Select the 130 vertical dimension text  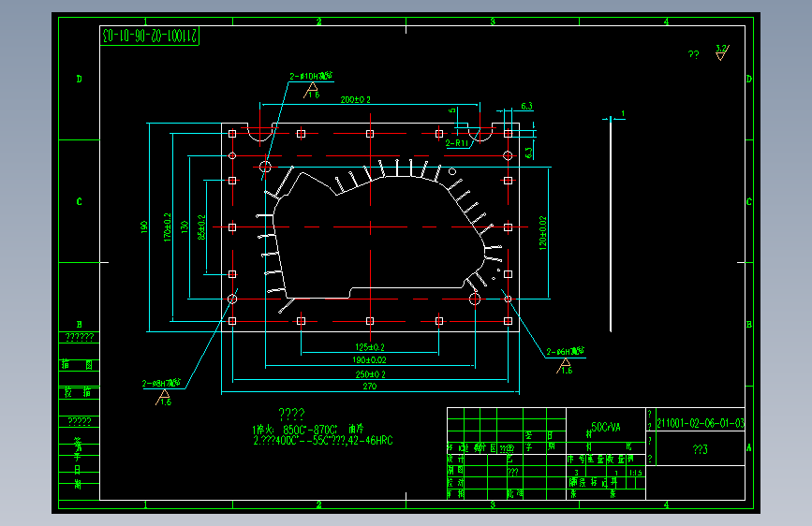tap(185, 226)
